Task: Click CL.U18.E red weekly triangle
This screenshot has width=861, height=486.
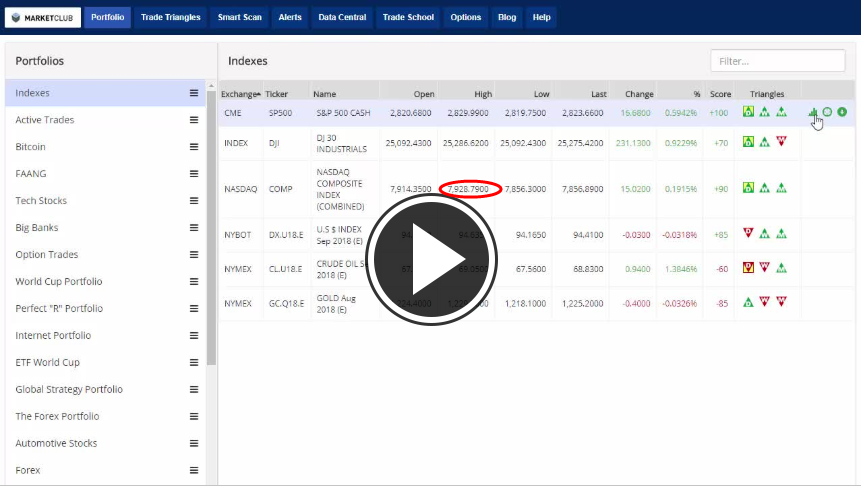Action: (764, 267)
